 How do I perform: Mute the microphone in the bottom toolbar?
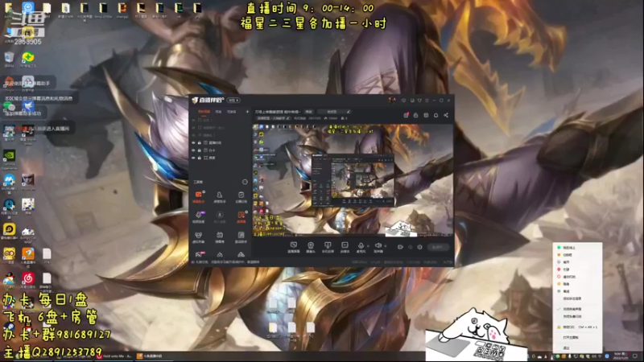tap(361, 247)
